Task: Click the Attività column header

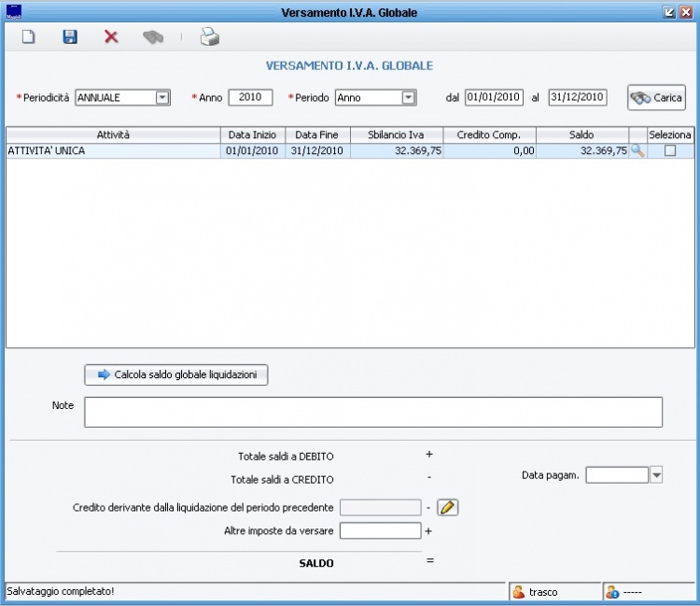Action: (113, 135)
